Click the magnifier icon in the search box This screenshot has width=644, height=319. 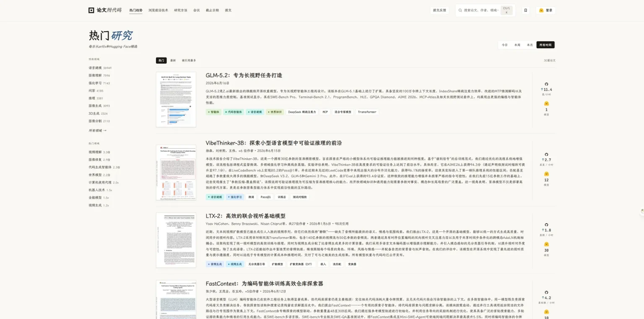point(460,10)
